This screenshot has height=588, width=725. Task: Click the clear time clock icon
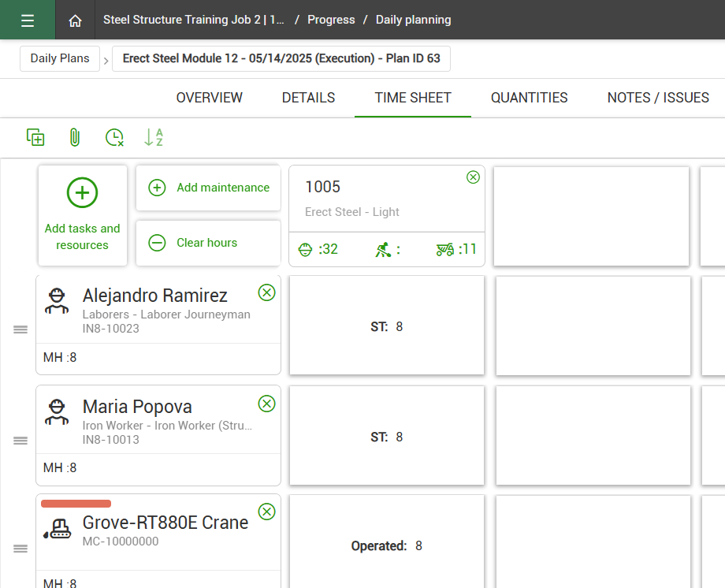[x=114, y=137]
